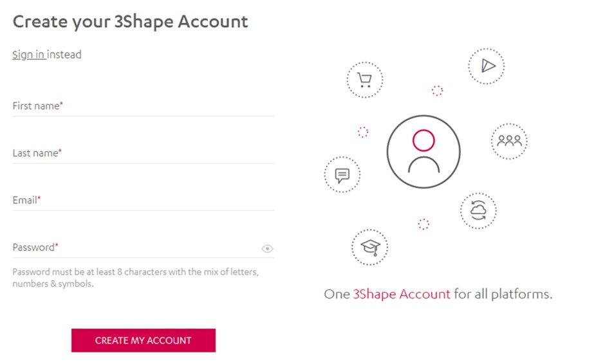
Task: Click the red dotted circle left of profile
Action: click(x=363, y=132)
